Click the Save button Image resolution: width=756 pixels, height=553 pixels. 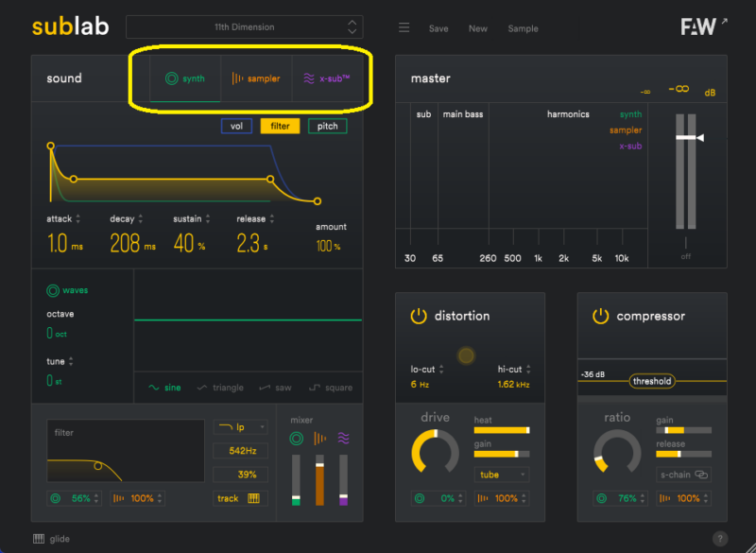click(438, 28)
